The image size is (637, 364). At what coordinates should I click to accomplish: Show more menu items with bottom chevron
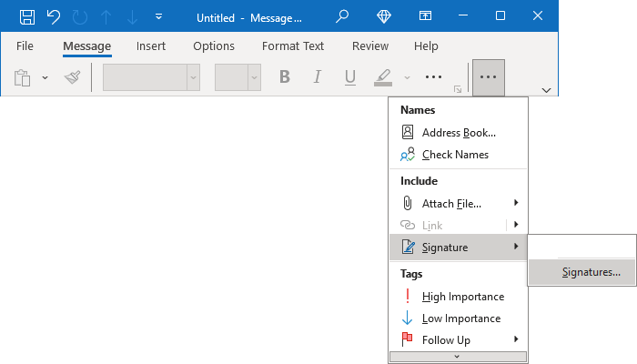click(458, 357)
